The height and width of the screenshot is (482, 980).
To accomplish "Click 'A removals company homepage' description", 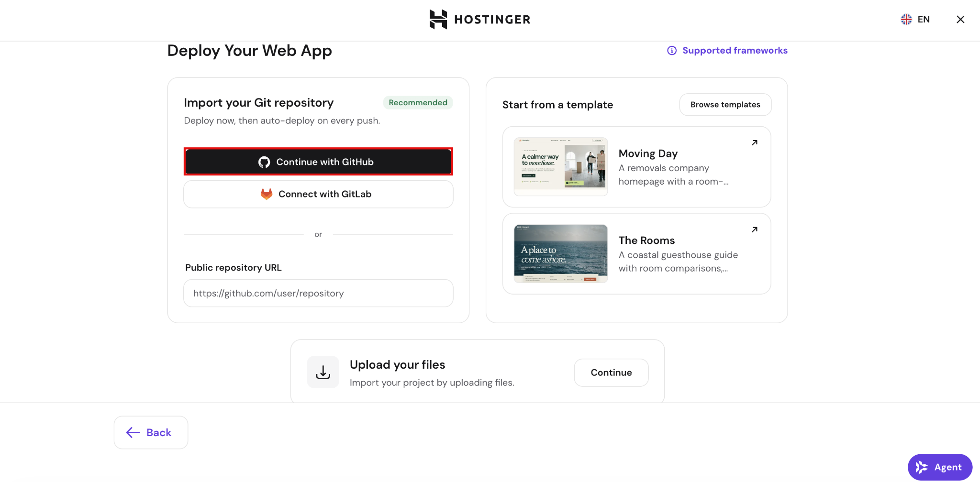I will pos(673,175).
